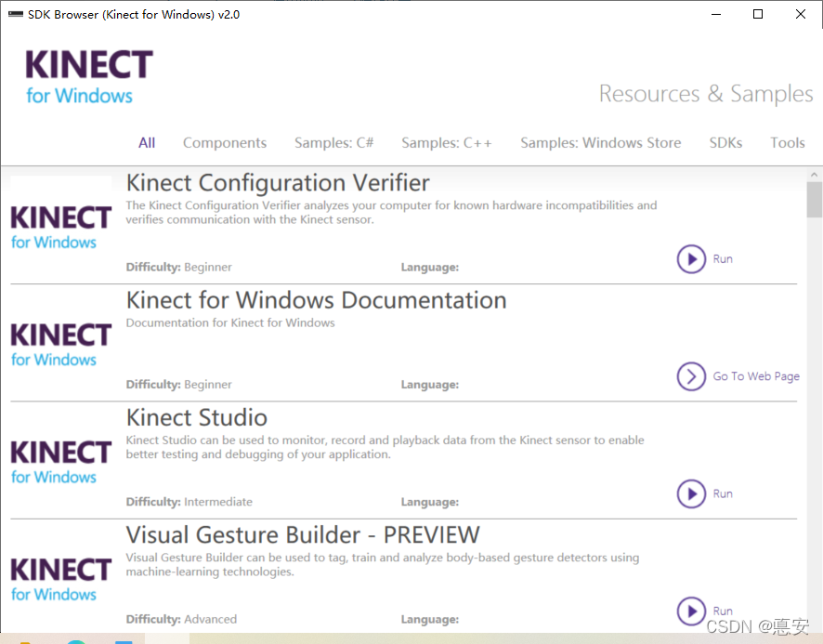Click the vertical scrollbar thumb
The height and width of the screenshot is (644, 823).
coord(814,200)
